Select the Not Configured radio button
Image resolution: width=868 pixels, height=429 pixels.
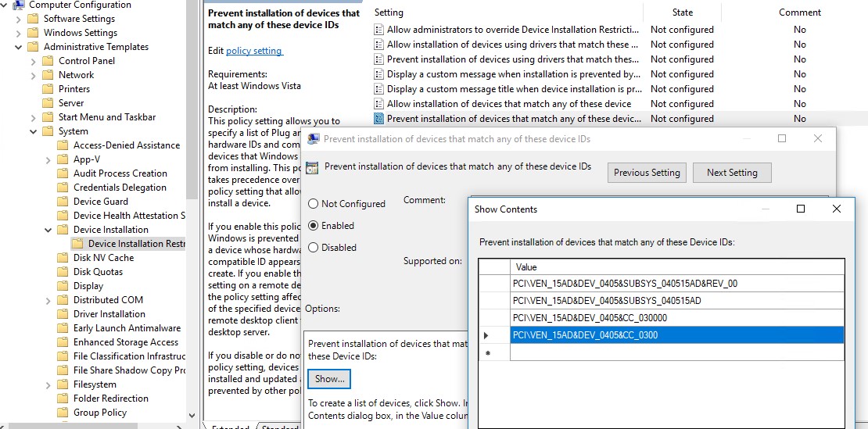[x=314, y=204]
